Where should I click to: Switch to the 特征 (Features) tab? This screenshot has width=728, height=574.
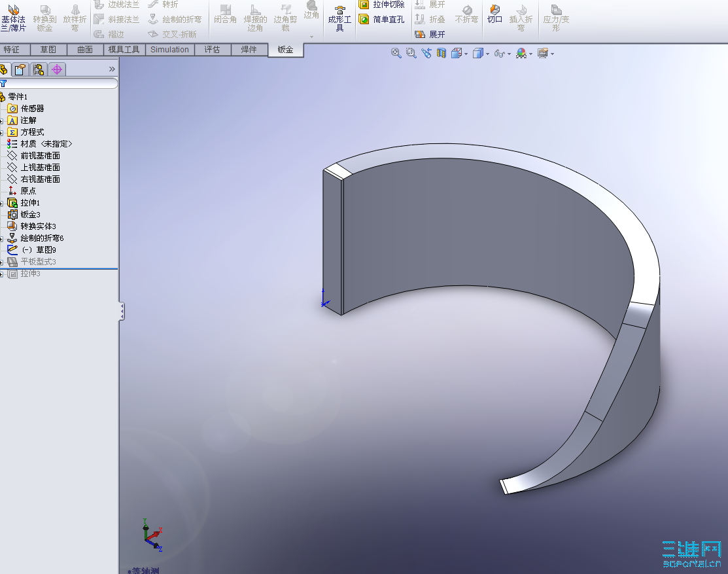coord(14,50)
